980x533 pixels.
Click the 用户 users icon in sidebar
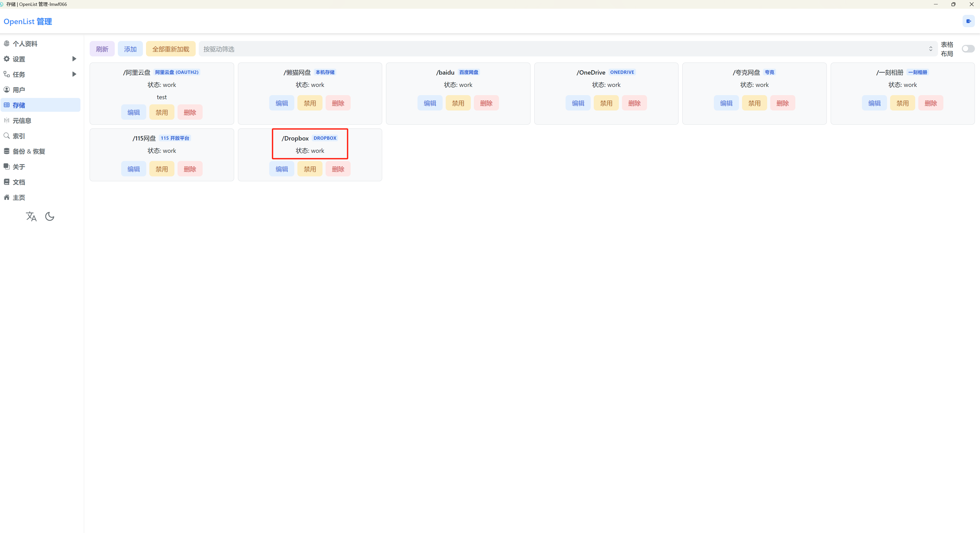coord(6,89)
